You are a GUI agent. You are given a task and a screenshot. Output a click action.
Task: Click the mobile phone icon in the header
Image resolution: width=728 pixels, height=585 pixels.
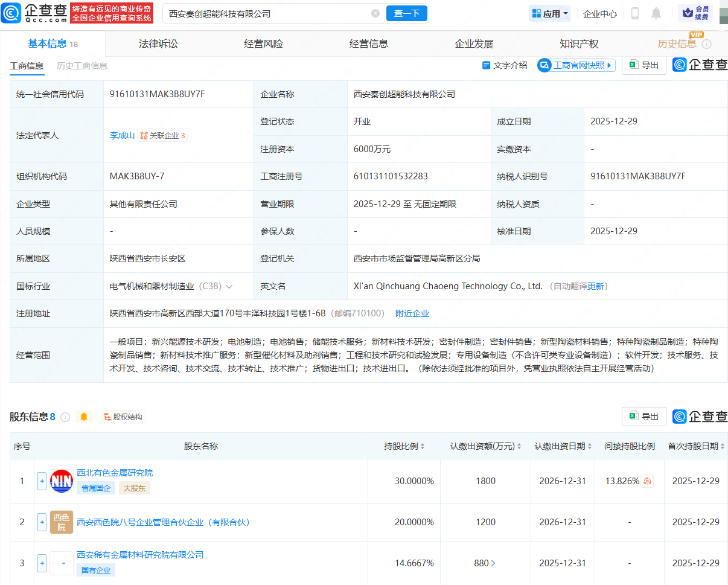click(x=634, y=13)
